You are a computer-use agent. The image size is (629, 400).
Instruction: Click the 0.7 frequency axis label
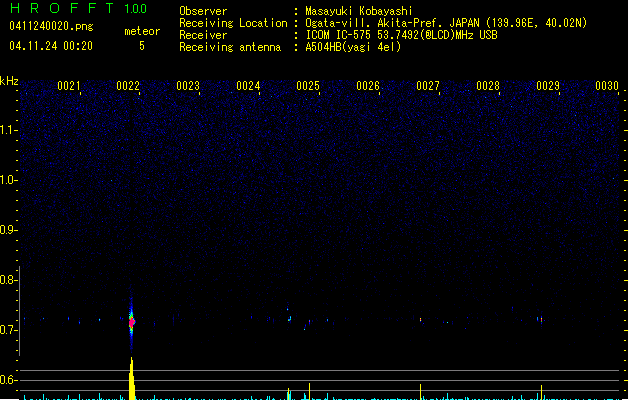tap(8, 330)
